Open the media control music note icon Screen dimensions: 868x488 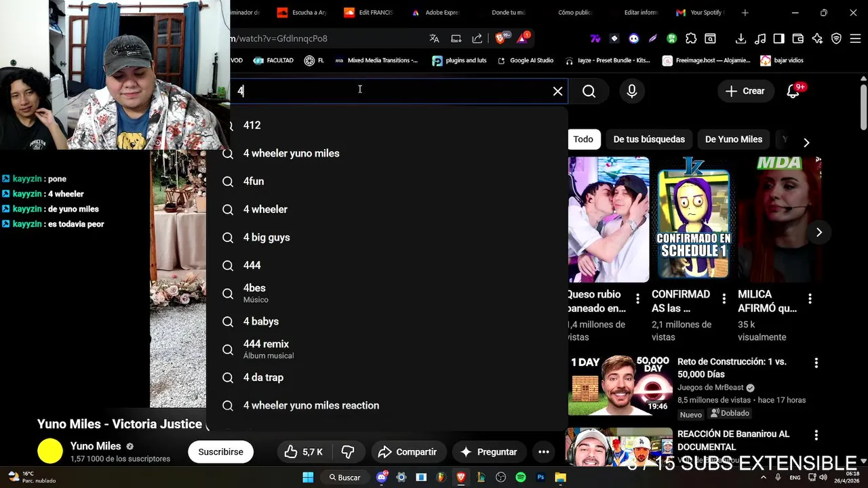tap(760, 39)
